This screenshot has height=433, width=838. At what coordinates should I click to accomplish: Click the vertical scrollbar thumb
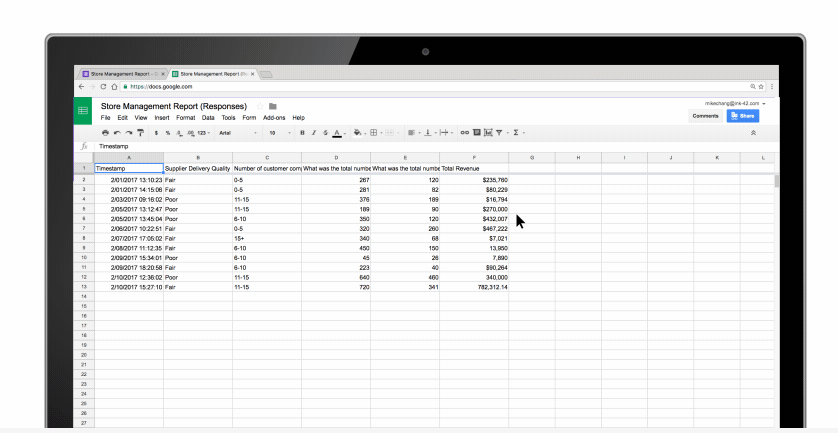(777, 181)
